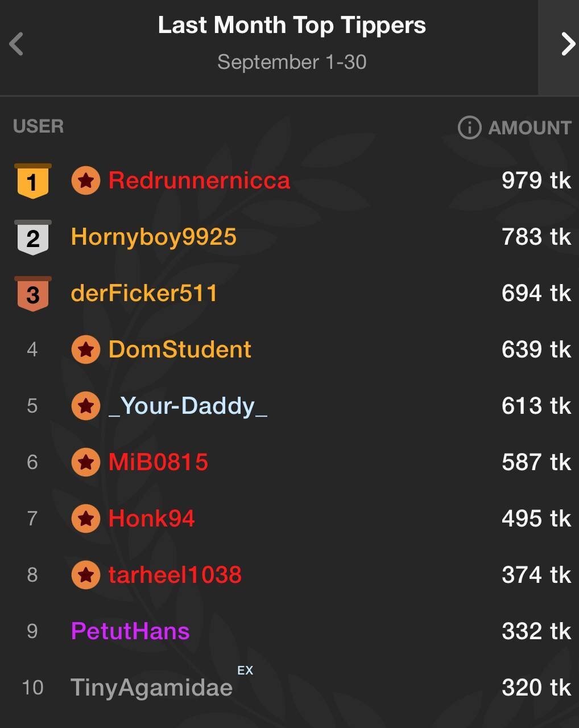Go to previous leaderboard with left chevron
This screenshot has width=579, height=728.
[x=16, y=44]
